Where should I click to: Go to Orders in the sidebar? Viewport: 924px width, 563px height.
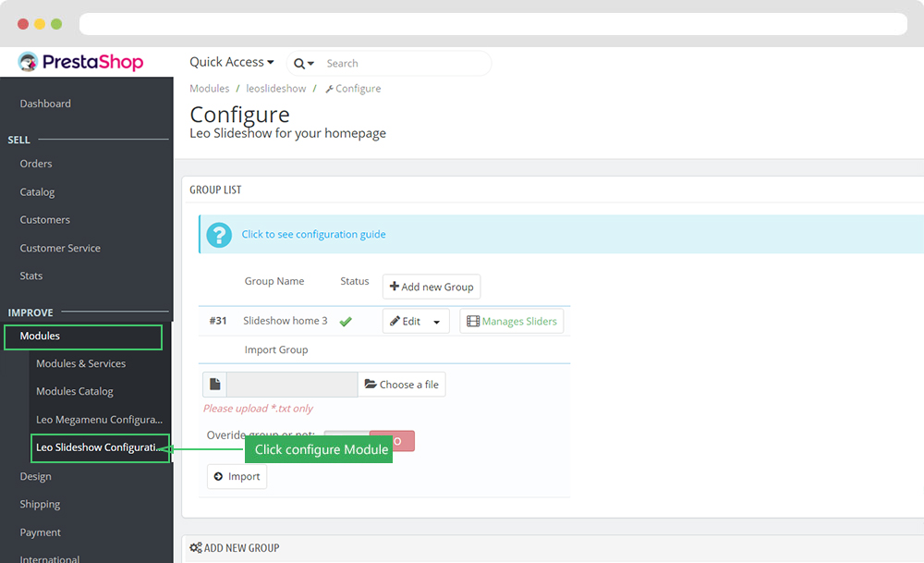click(36, 164)
